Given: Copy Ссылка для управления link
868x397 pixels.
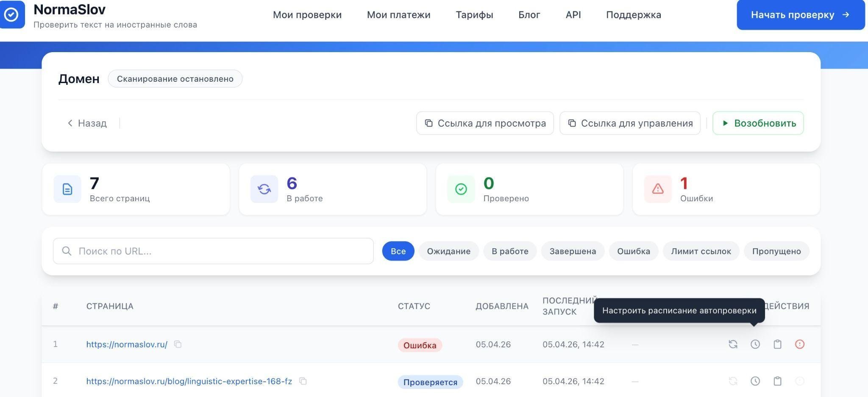Looking at the screenshot, I should click(x=630, y=123).
